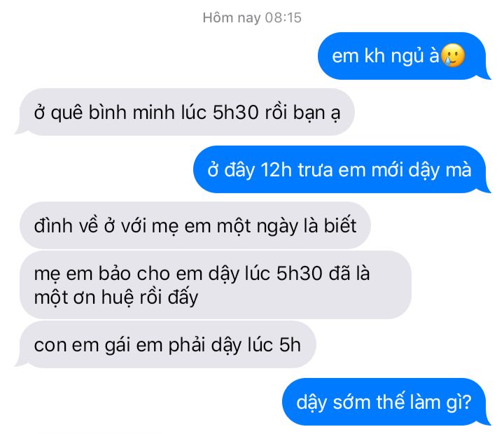Tap the crying smile emoji
The width and height of the screenshot is (504, 434).
pyautogui.click(x=453, y=55)
